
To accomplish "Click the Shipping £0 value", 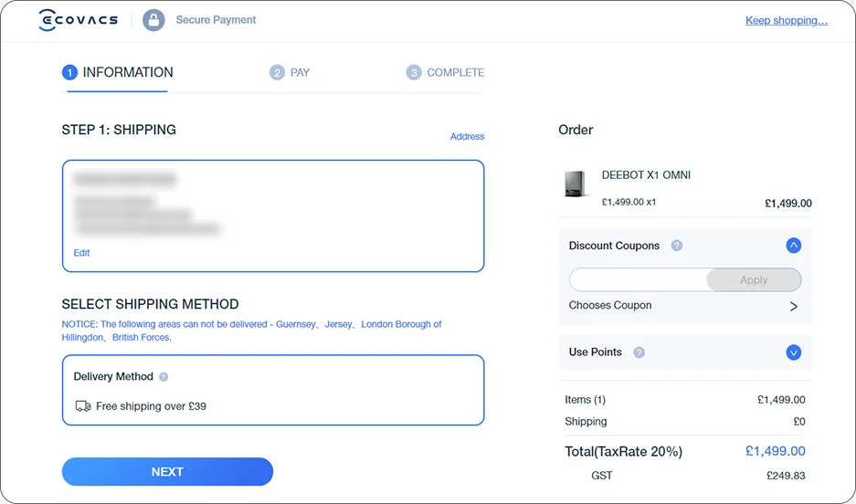I will coord(799,422).
